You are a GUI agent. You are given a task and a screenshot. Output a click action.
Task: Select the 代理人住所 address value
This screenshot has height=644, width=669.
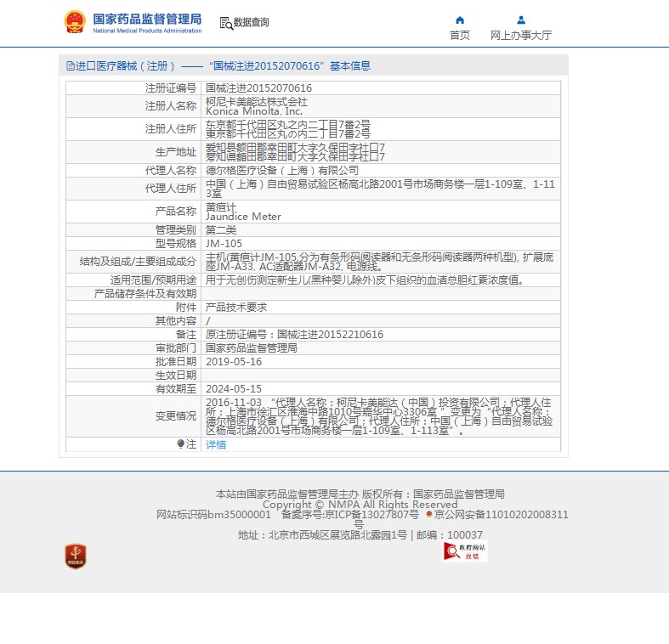[380, 189]
